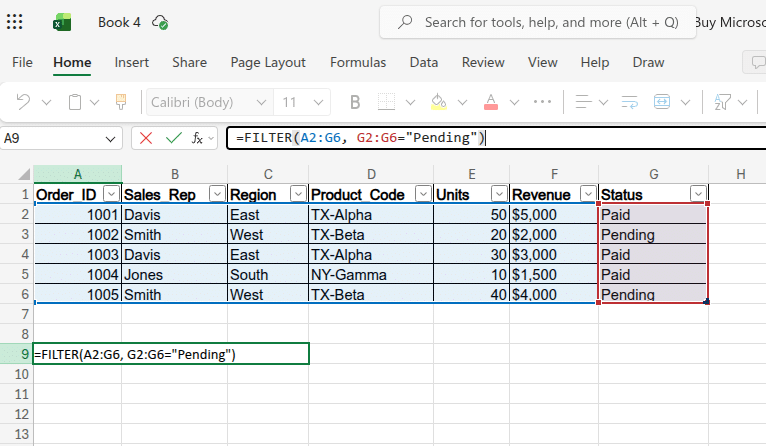Click the Insert Function fx icon

pyautogui.click(x=199, y=138)
